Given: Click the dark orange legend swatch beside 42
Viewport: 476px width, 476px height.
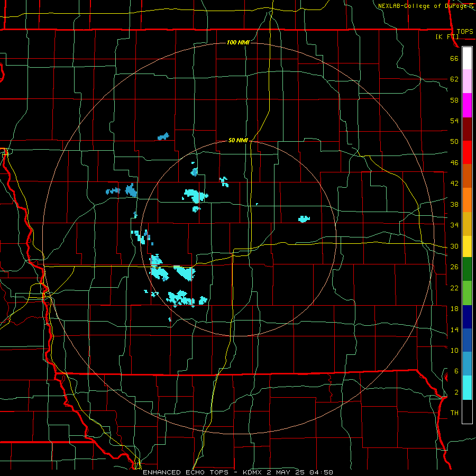Looking at the screenshot, I should point(467,176).
